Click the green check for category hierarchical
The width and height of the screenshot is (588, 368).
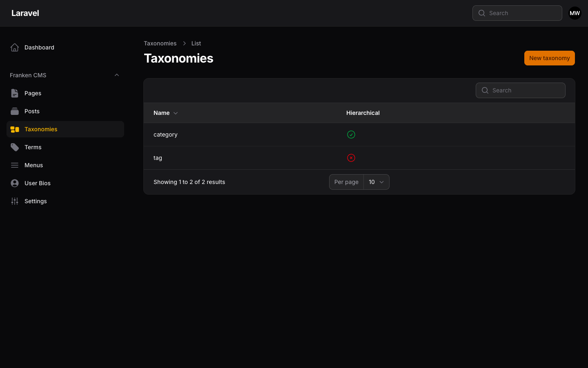(351, 134)
